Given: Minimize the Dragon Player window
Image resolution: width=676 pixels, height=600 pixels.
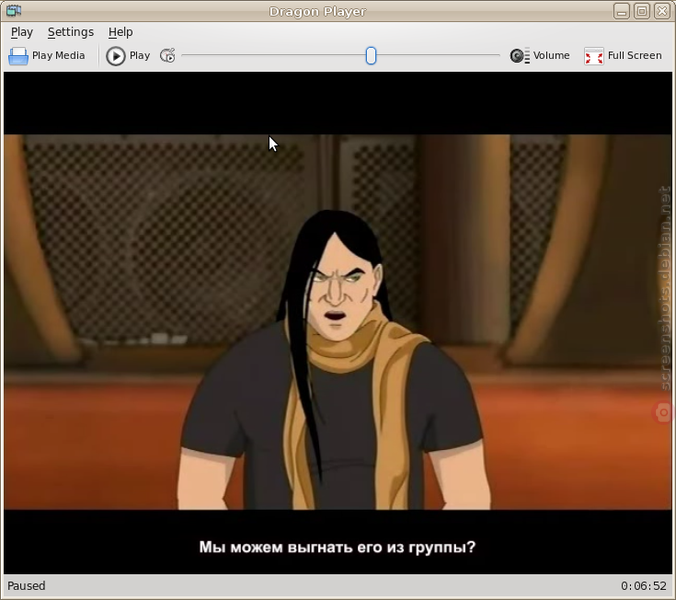Looking at the screenshot, I should 621,11.
